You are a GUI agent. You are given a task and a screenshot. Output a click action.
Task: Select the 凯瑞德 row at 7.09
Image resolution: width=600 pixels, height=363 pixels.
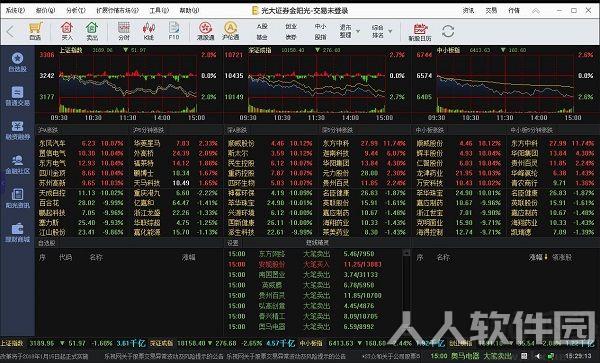[553, 232]
